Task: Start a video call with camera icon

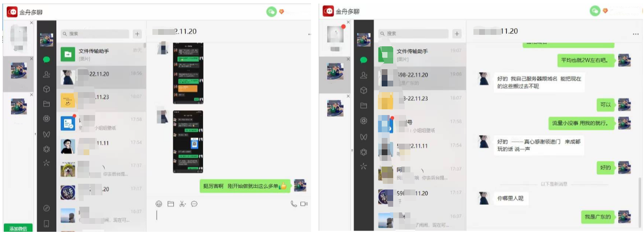Action: [x=303, y=204]
